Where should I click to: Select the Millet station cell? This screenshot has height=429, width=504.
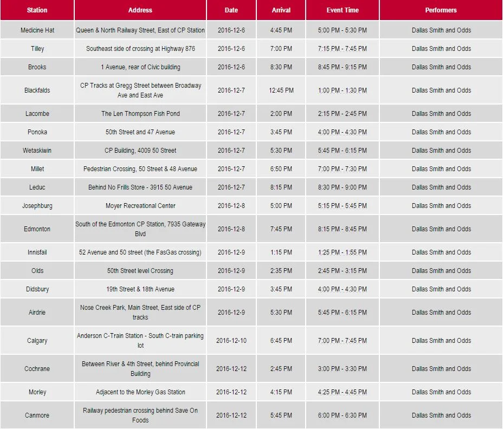37,168
